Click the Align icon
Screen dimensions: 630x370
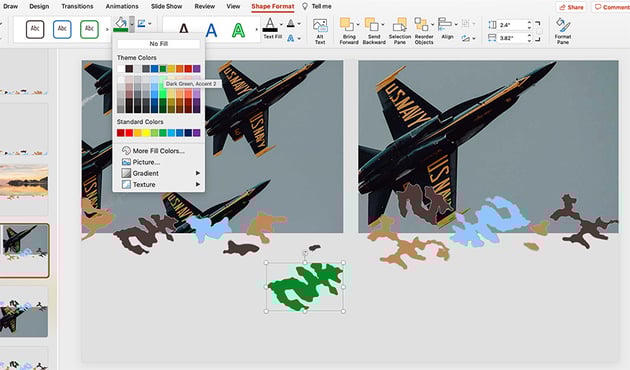click(x=445, y=24)
